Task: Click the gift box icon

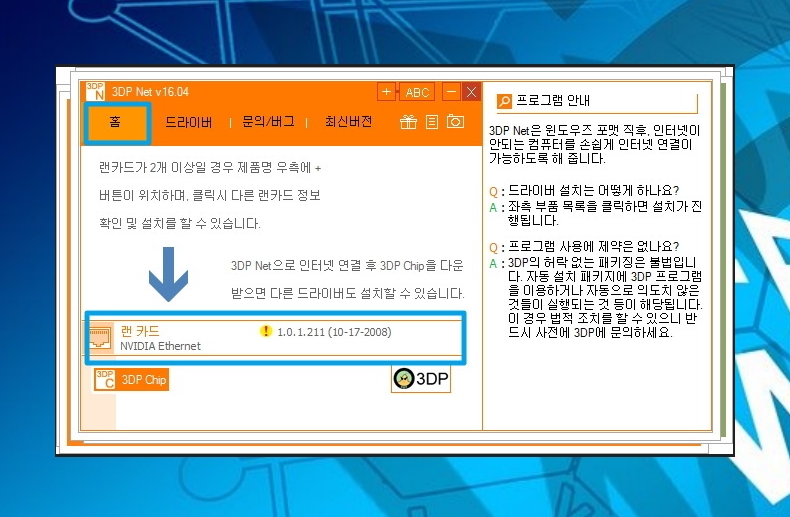Action: tap(408, 122)
